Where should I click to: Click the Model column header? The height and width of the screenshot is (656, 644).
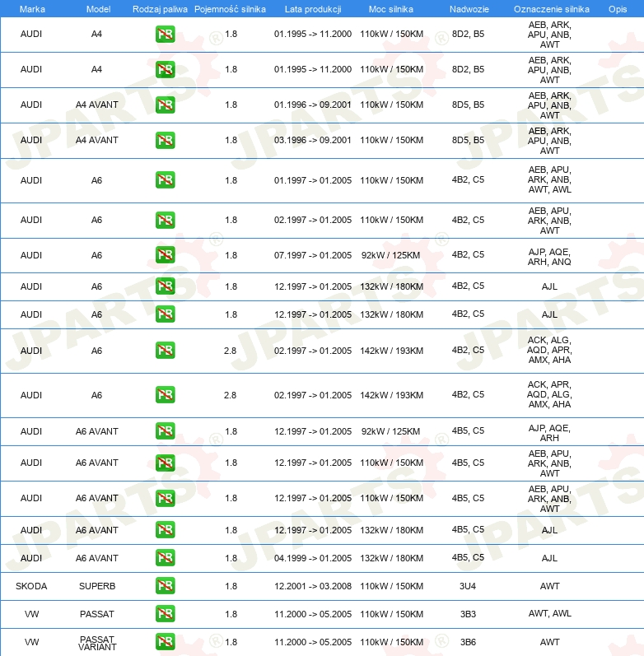(98, 9)
